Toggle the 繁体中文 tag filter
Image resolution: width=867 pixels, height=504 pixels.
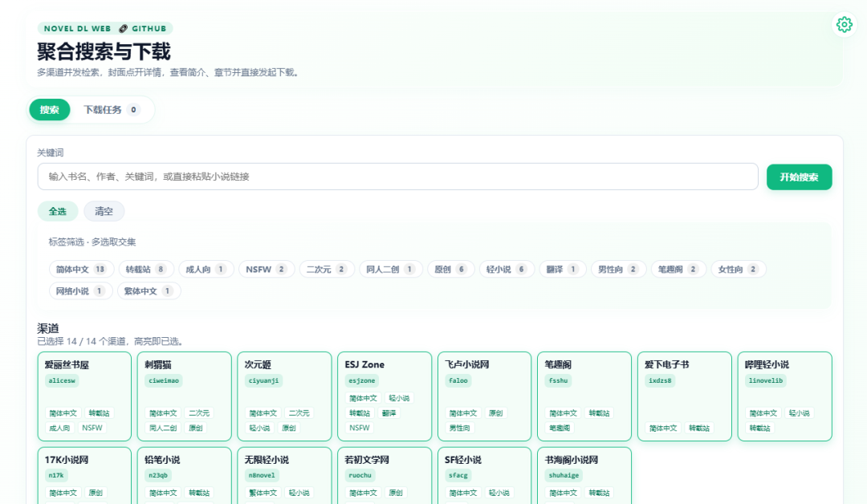coord(148,291)
